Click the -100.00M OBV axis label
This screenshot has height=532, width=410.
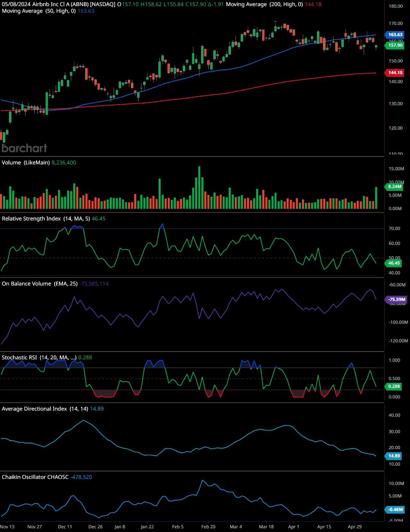[398, 322]
